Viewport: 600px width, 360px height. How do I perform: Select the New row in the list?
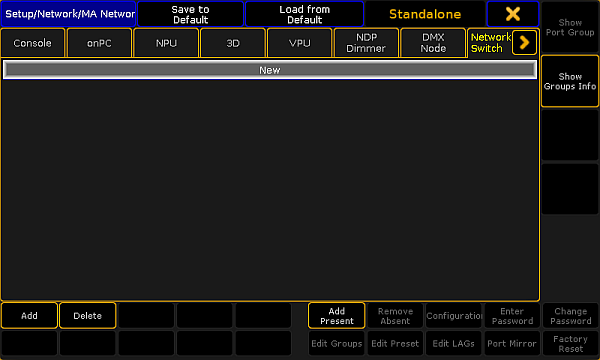tap(270, 70)
